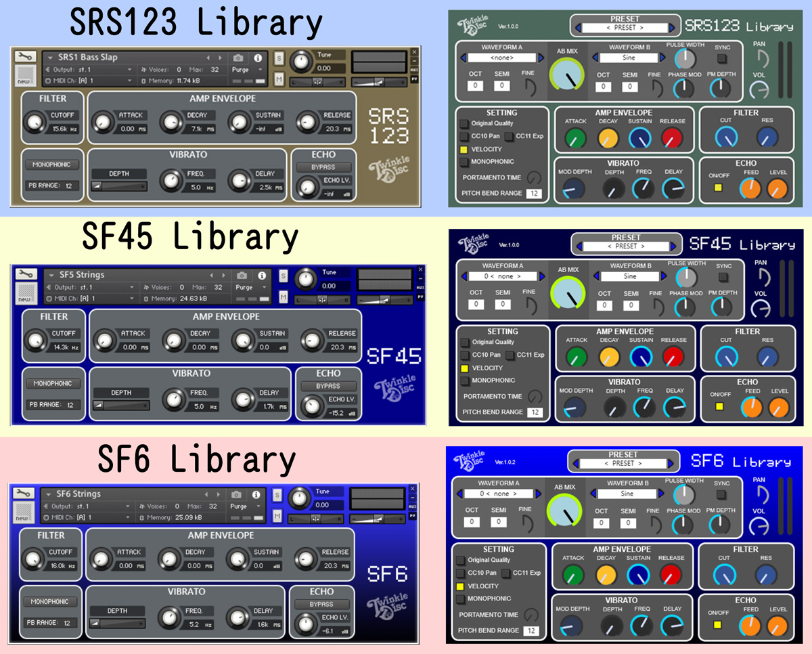Image resolution: width=812 pixels, height=654 pixels.
Task: Solo the SRS1 Bass Slap instrument with S button
Action: coord(279,58)
